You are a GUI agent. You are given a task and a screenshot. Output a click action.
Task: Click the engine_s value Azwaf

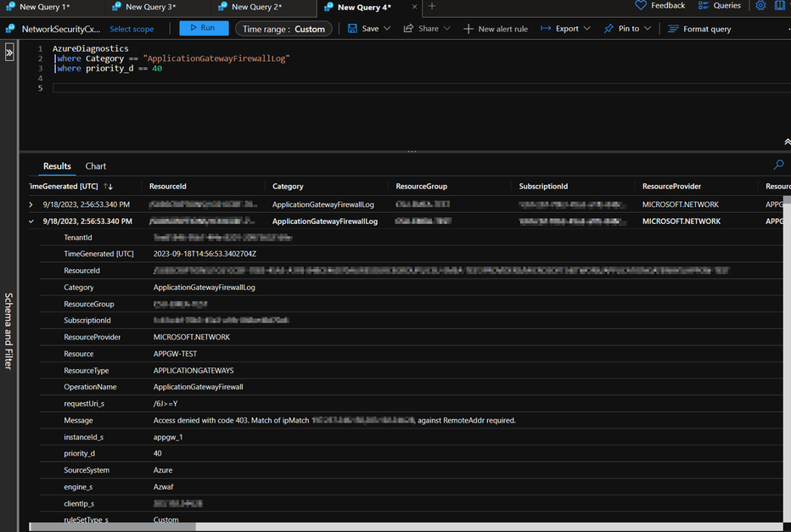[164, 487]
